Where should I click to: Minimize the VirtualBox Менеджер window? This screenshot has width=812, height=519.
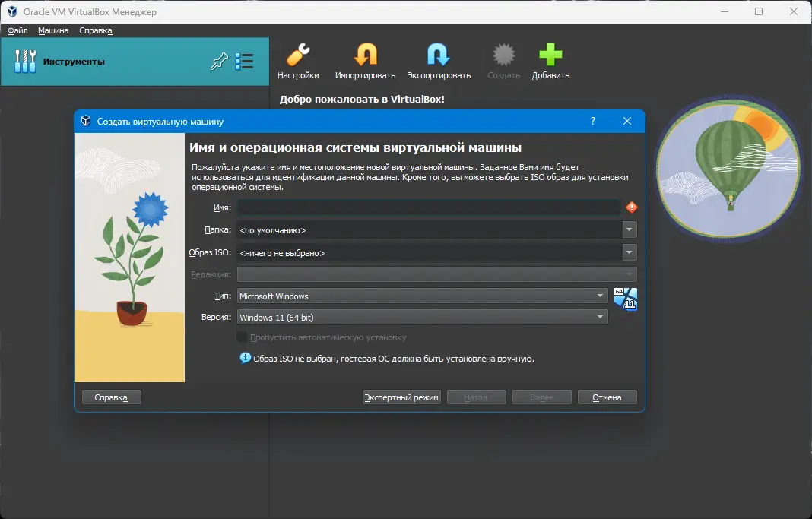(725, 11)
